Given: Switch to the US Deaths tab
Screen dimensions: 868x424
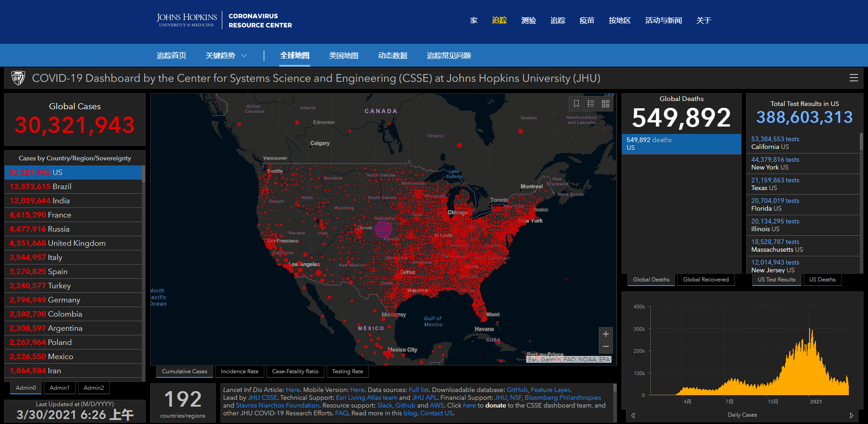Looking at the screenshot, I should coord(822,280).
